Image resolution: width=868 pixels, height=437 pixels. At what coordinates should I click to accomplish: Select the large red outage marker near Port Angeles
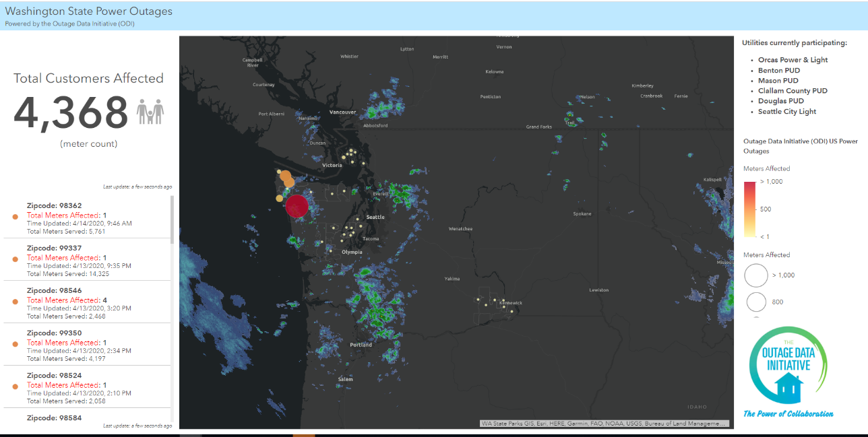[x=297, y=206]
